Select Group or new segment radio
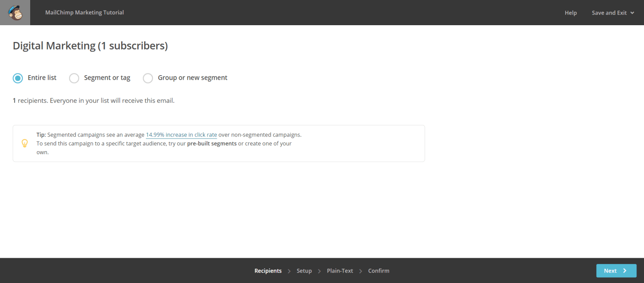 [148, 78]
